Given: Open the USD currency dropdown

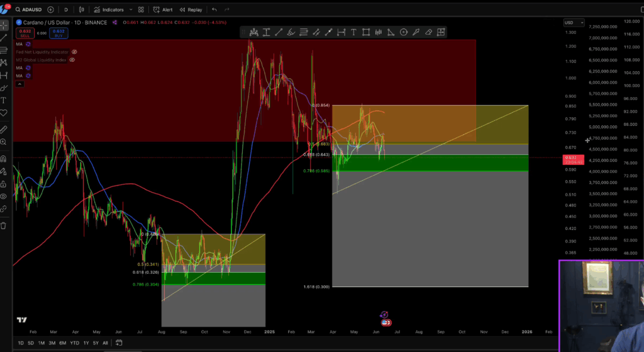Looking at the screenshot, I should pyautogui.click(x=574, y=23).
